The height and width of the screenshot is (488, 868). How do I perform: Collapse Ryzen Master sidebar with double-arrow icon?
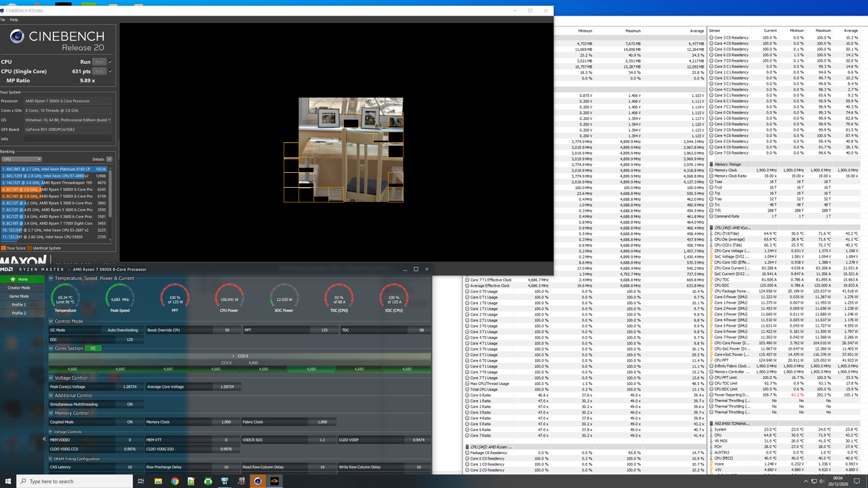[45, 439]
